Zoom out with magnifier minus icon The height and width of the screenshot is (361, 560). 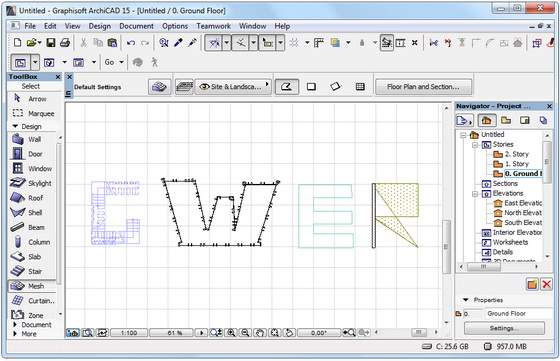tap(245, 332)
